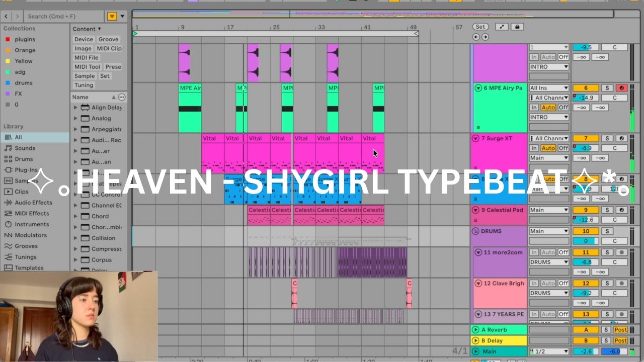Click the browser search field
The height and width of the screenshot is (362, 644).
pos(64,17)
